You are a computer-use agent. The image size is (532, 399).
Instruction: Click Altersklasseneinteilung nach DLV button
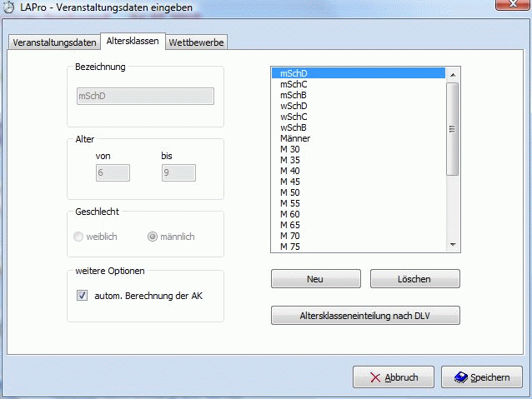click(x=365, y=316)
